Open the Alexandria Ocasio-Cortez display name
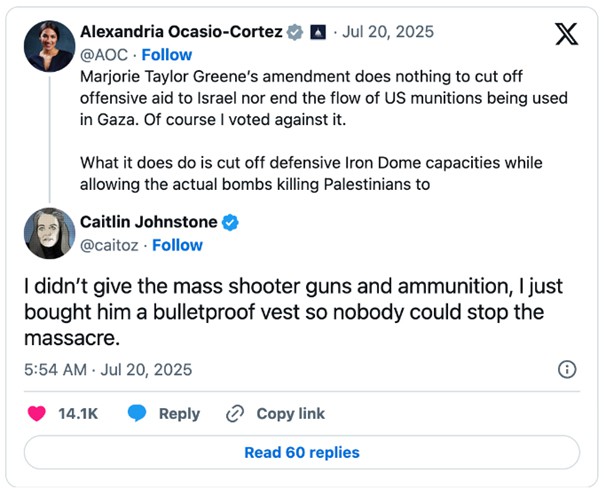This screenshot has width=606, height=496. [181, 32]
